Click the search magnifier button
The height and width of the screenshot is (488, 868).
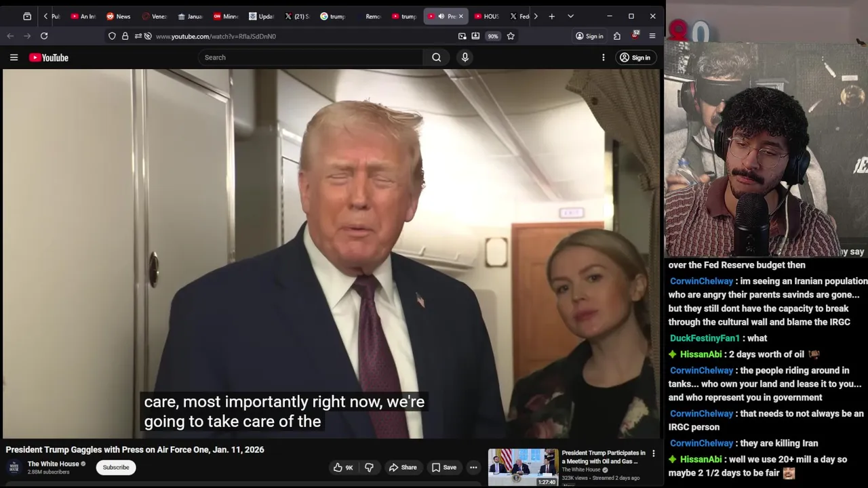(437, 58)
